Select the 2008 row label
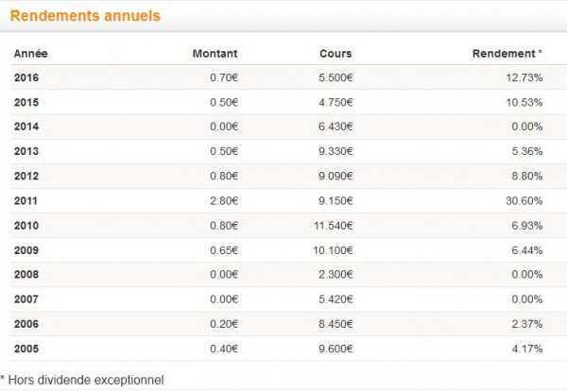Screen dimensions: 567x392 click(x=26, y=274)
